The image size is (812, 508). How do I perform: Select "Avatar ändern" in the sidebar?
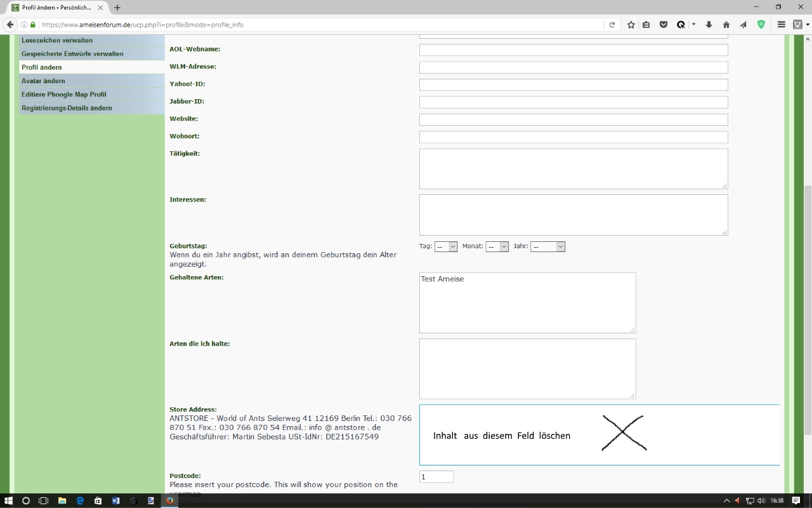pyautogui.click(x=43, y=81)
